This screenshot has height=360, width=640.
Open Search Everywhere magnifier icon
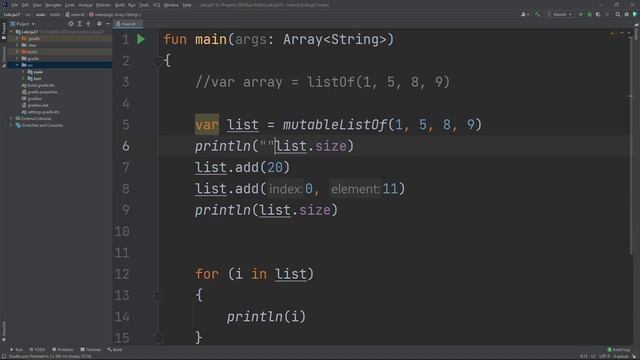click(618, 14)
